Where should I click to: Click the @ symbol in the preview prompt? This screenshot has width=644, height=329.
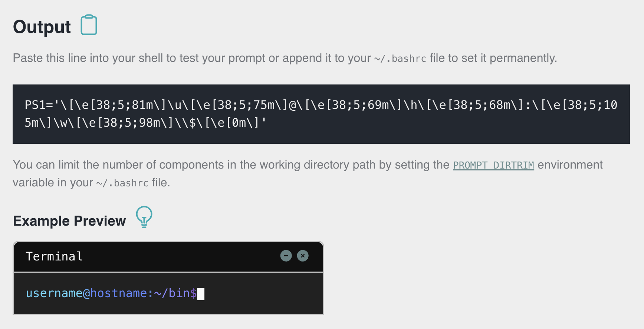pos(86,293)
